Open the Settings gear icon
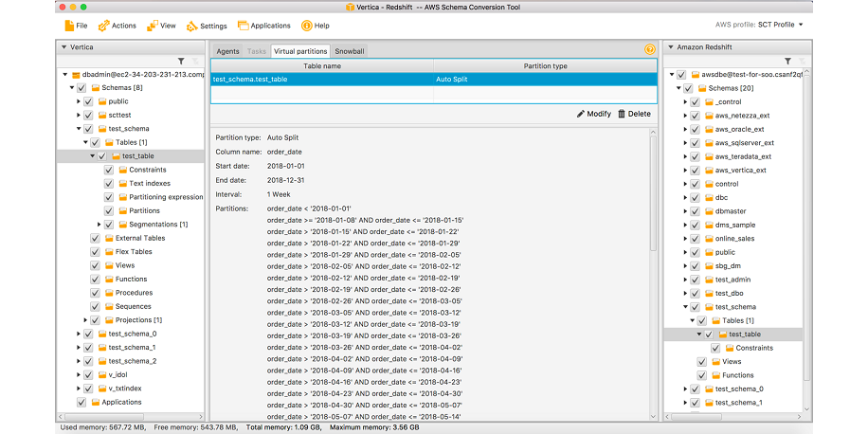This screenshot has width=868, height=434. pyautogui.click(x=192, y=26)
